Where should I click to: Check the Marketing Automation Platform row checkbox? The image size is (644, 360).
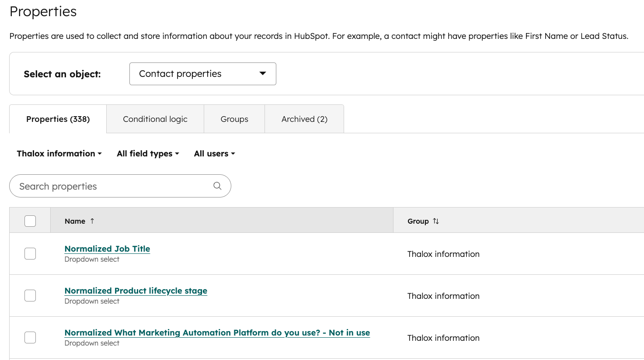click(x=30, y=337)
